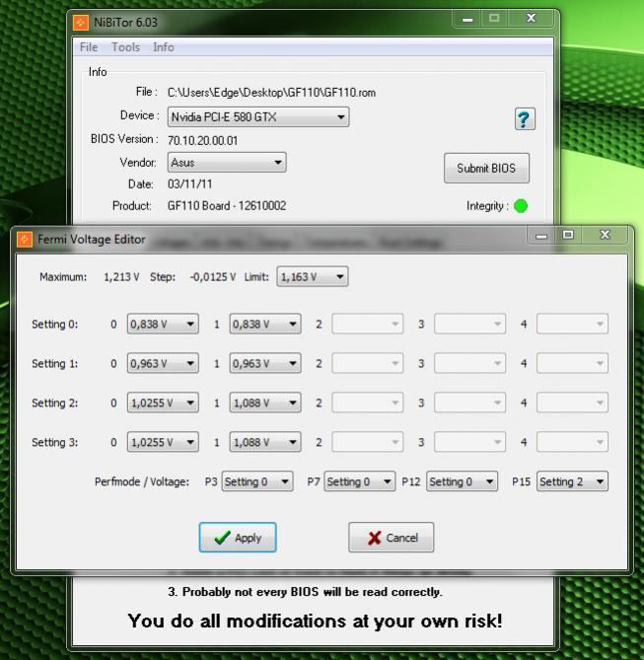
Task: Click the Setting 3: row label
Action: tap(54, 442)
